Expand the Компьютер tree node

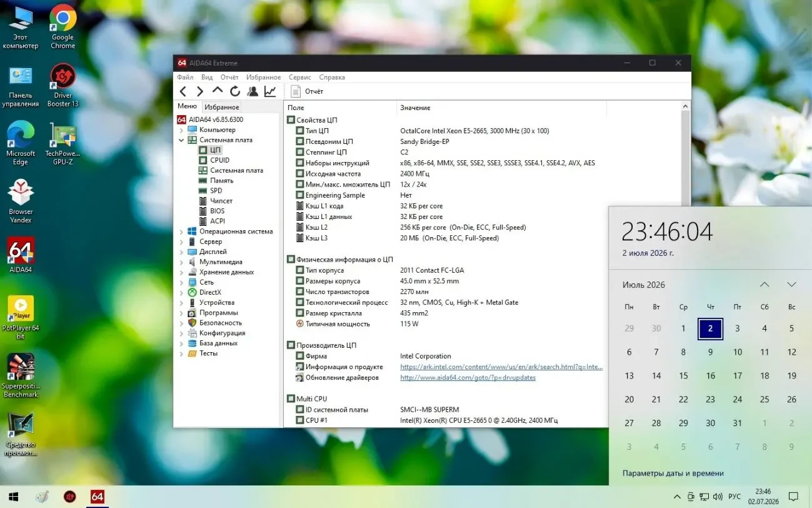click(x=182, y=130)
